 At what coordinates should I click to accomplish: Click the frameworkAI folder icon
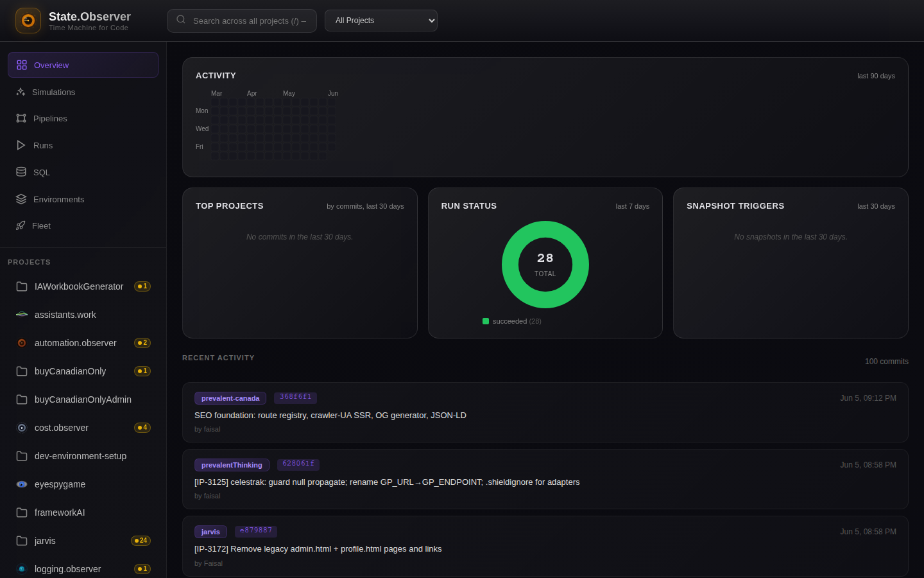pyautogui.click(x=22, y=512)
